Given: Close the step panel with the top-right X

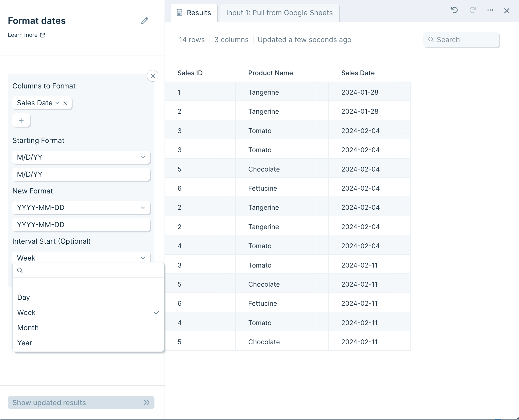Looking at the screenshot, I should pyautogui.click(x=507, y=11).
